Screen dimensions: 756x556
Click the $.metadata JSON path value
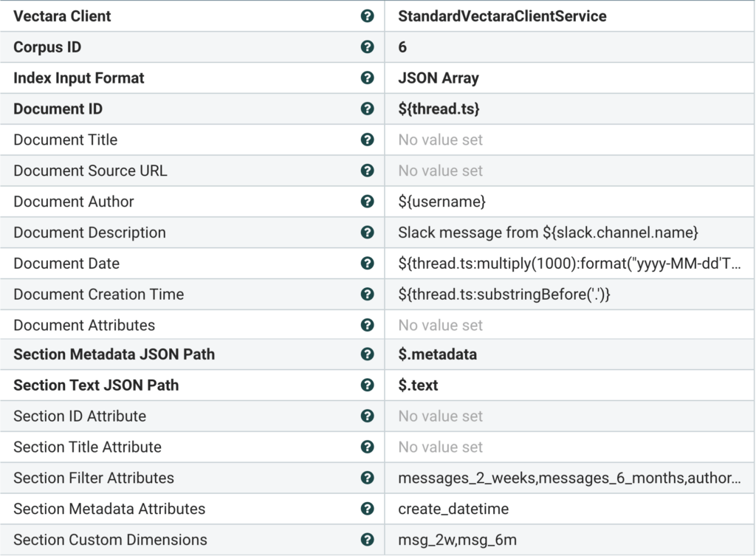tap(437, 354)
